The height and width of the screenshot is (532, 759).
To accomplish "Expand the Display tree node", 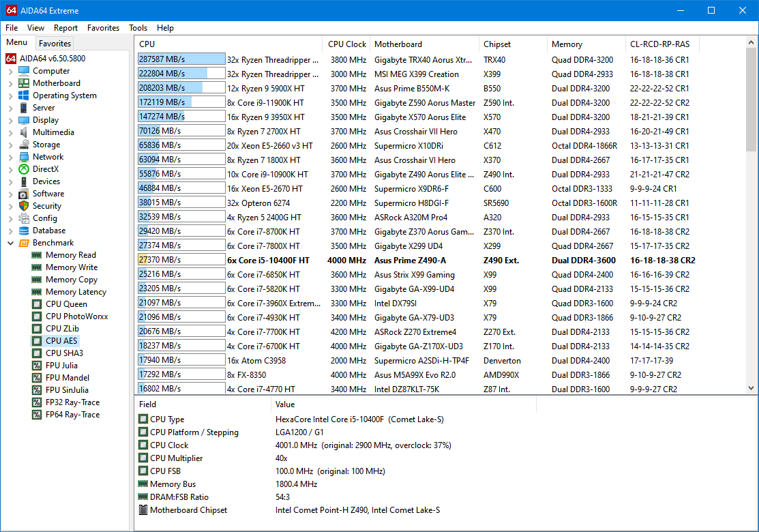I will pos(11,120).
